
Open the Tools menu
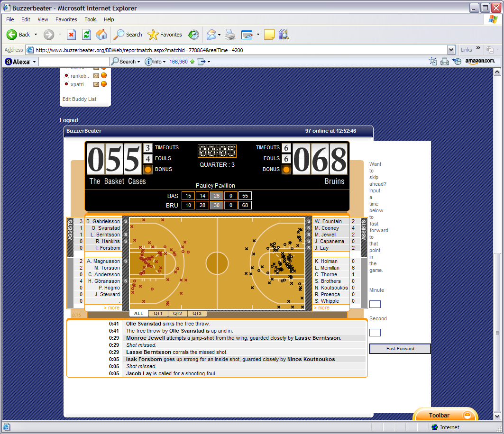tap(90, 19)
